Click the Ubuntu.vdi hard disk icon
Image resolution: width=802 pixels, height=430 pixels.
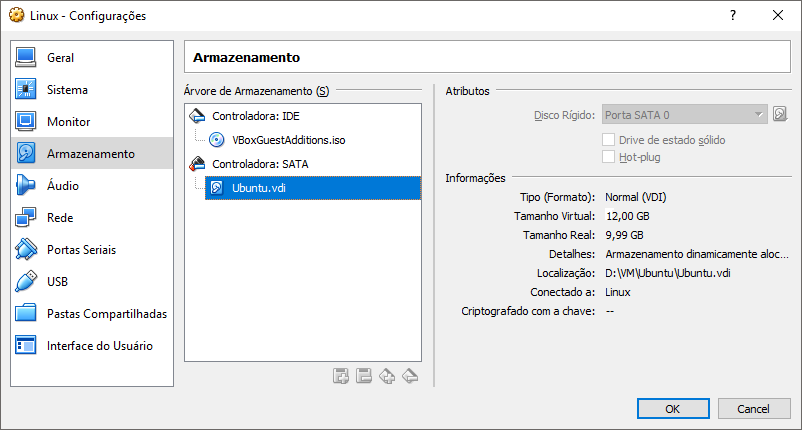pos(217,188)
